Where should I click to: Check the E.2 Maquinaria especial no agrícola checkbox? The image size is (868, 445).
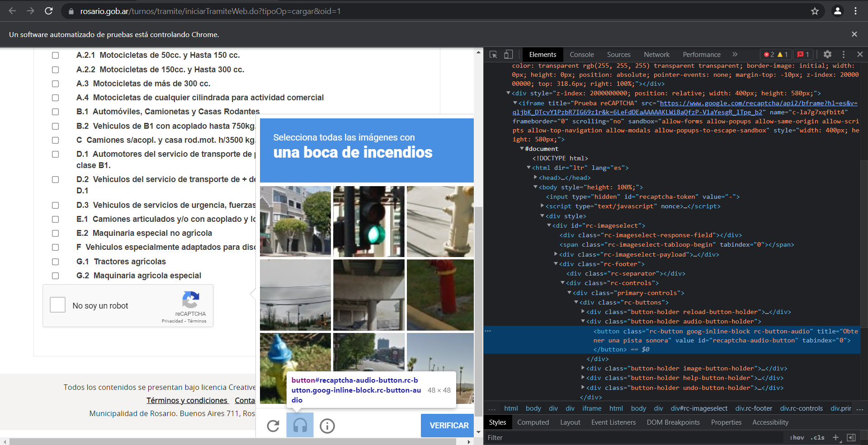point(56,233)
